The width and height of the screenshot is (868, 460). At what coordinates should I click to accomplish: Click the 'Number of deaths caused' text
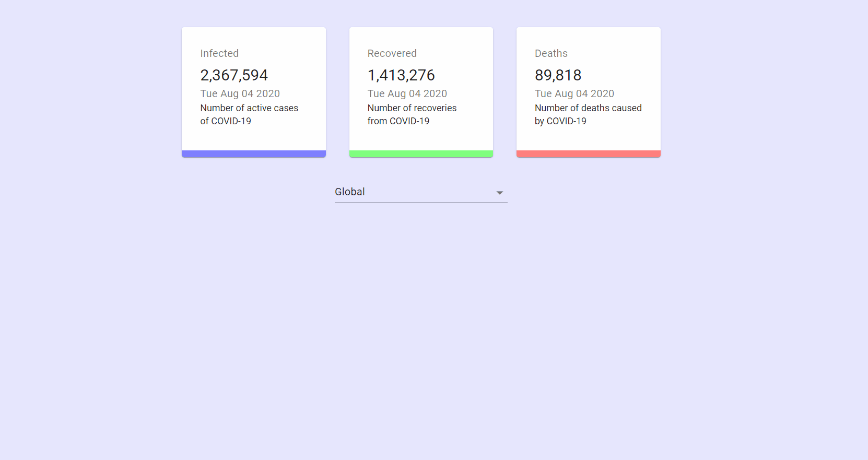point(588,108)
